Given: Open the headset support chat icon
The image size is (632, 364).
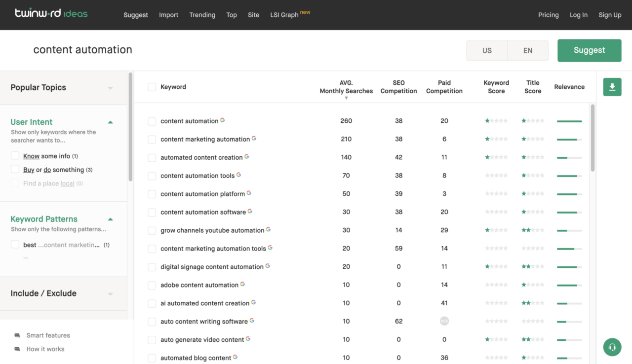Looking at the screenshot, I should (x=612, y=347).
